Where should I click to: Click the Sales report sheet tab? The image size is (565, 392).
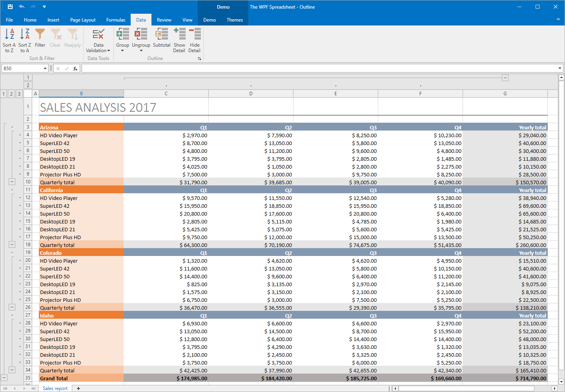(x=55, y=388)
